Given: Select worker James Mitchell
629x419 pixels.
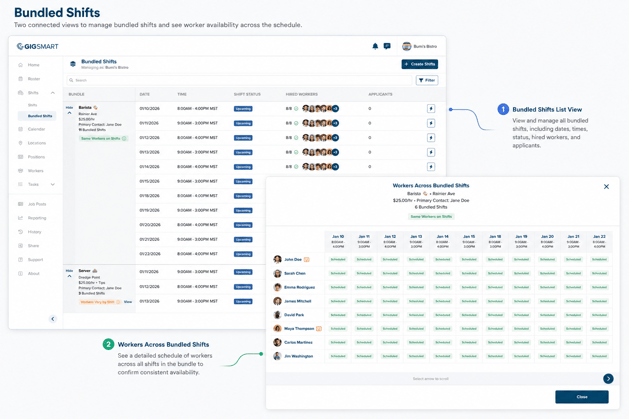Looking at the screenshot, I should click(x=298, y=301).
